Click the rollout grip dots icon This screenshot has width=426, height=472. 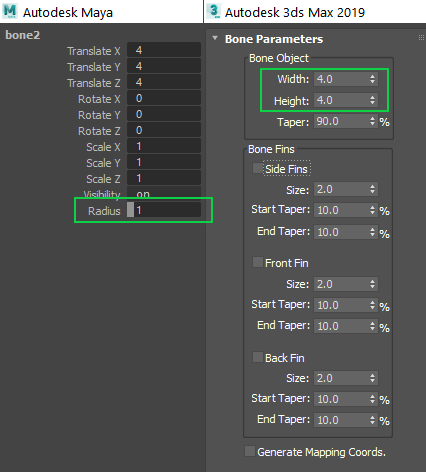pos(421,38)
